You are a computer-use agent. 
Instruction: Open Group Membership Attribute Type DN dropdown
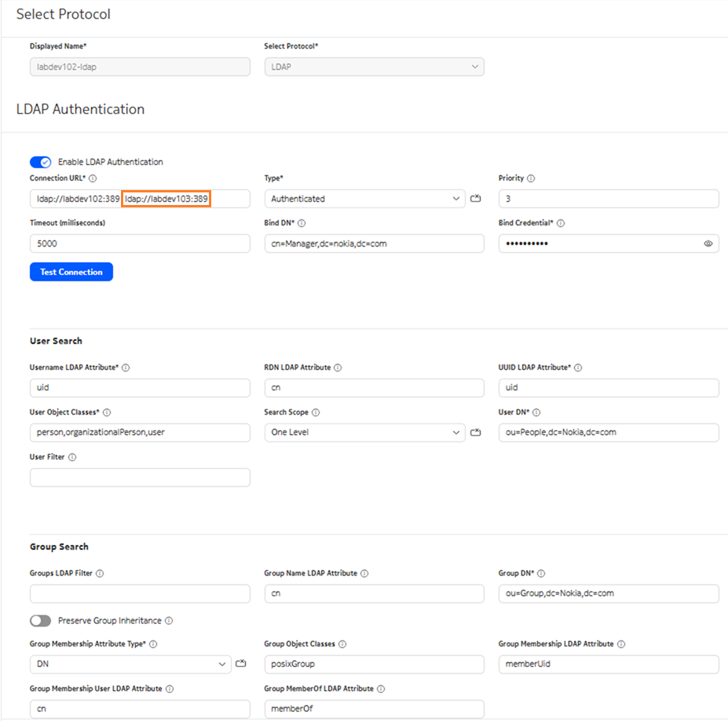pos(130,664)
